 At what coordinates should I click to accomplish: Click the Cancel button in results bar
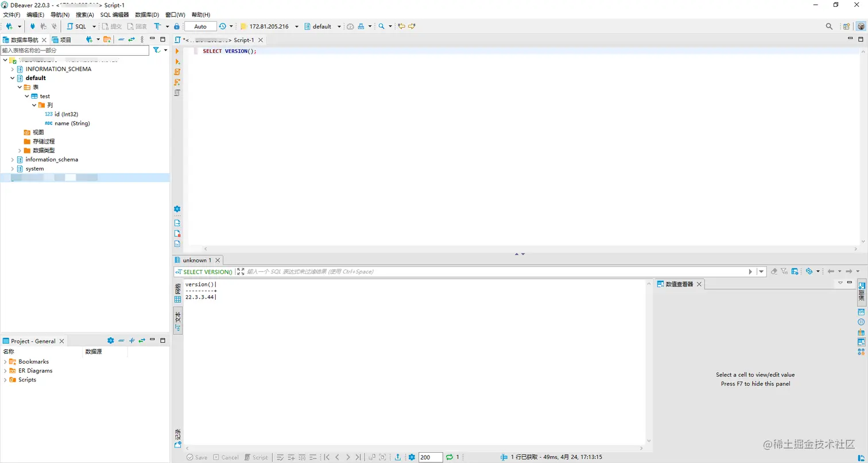(226, 457)
